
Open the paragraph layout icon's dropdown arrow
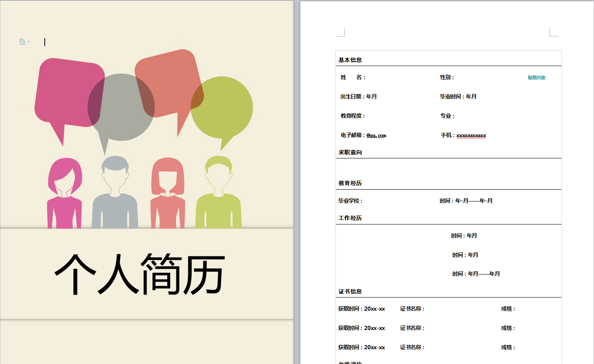(x=29, y=41)
